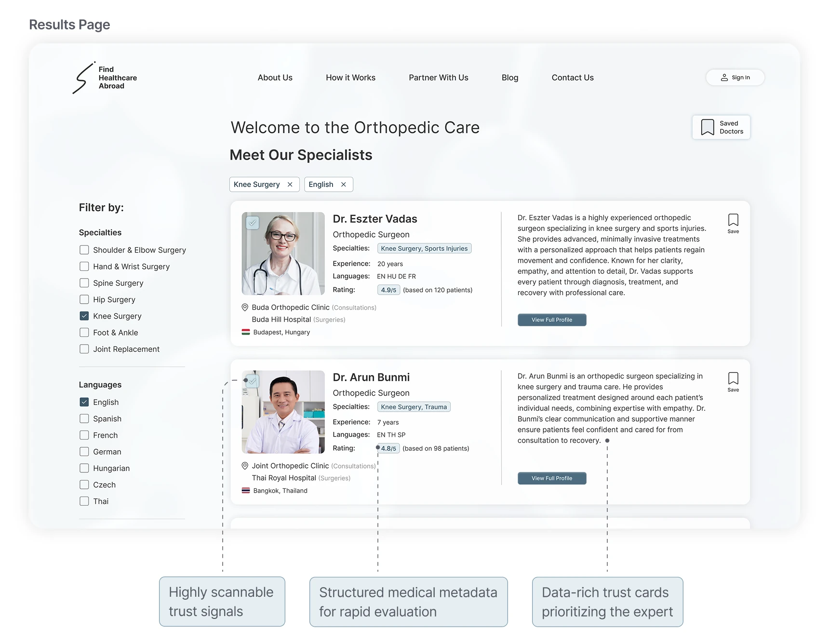
Task: Tick the French language checkbox
Action: coord(84,435)
